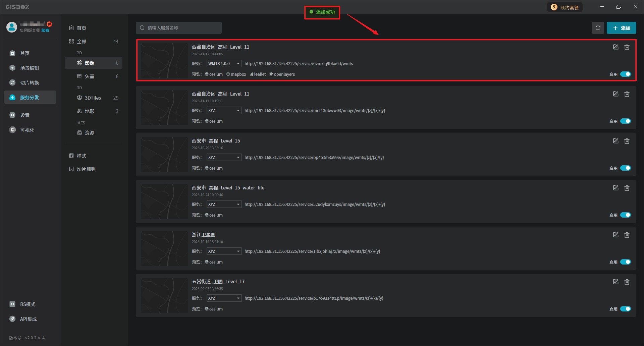This screenshot has width=644, height=346.
Task: Open mapbox preview for the WMTS service
Action: (x=236, y=74)
